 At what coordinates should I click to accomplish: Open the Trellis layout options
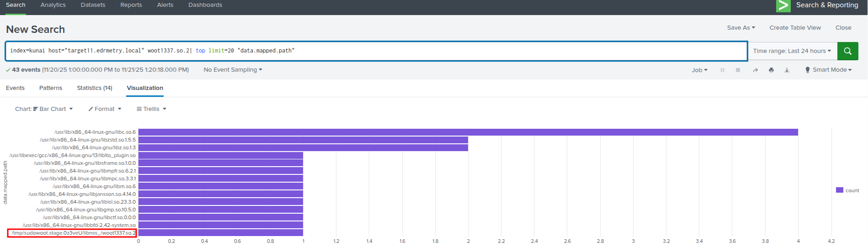151,109
